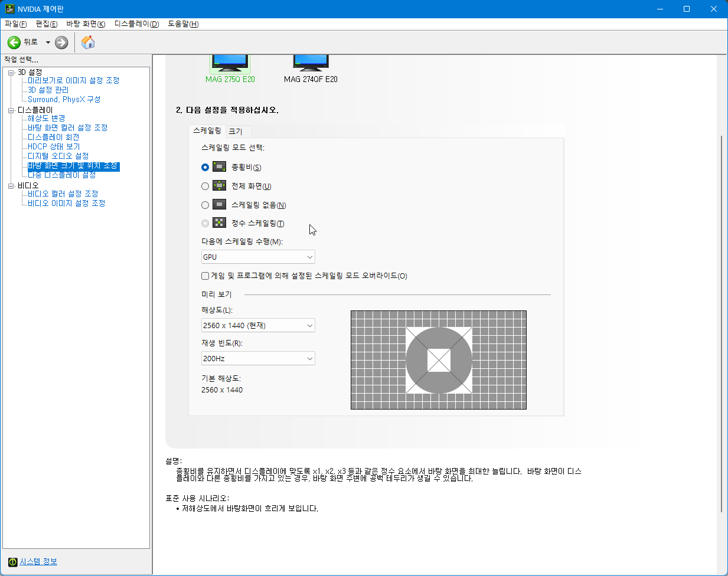Viewport: 728px width, 576px height.
Task: Select the 전체 화면(U) radio button
Action: [x=205, y=186]
